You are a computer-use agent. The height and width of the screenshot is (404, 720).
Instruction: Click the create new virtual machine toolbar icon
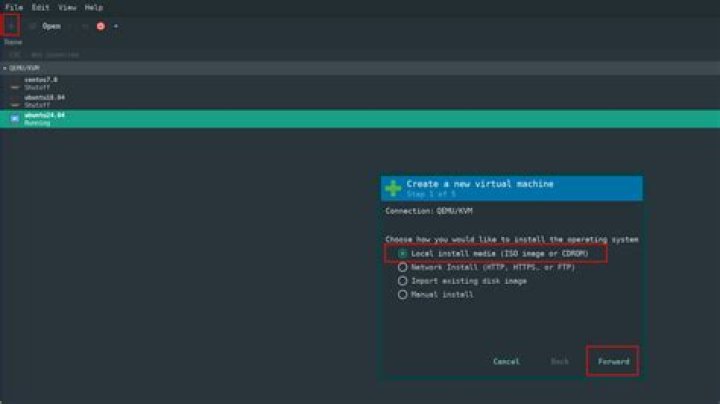coord(11,26)
